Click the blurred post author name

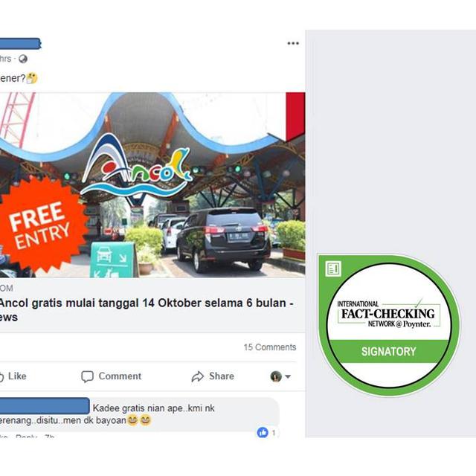[x=20, y=43]
